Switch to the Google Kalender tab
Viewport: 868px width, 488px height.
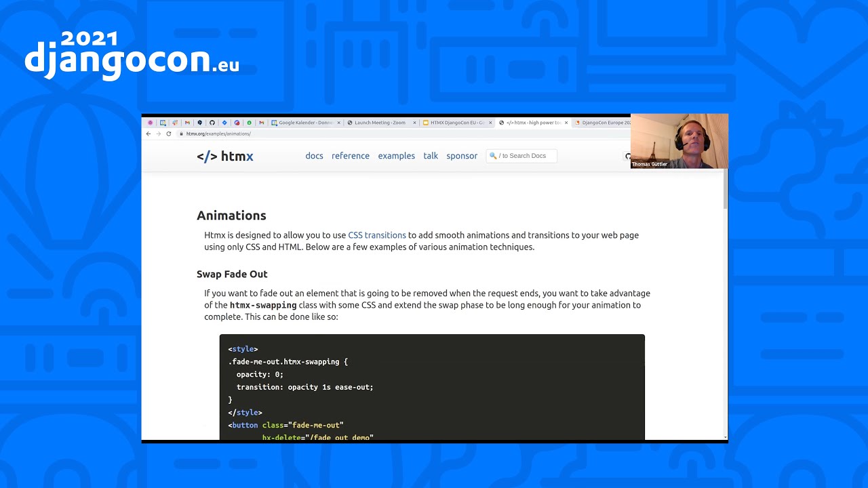coord(305,123)
